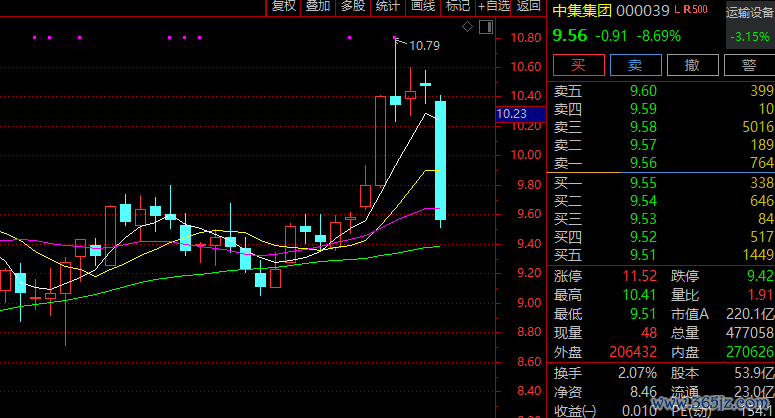775x418 pixels.
Task: Activate the 画线 drawing tool
Action: pos(423,6)
